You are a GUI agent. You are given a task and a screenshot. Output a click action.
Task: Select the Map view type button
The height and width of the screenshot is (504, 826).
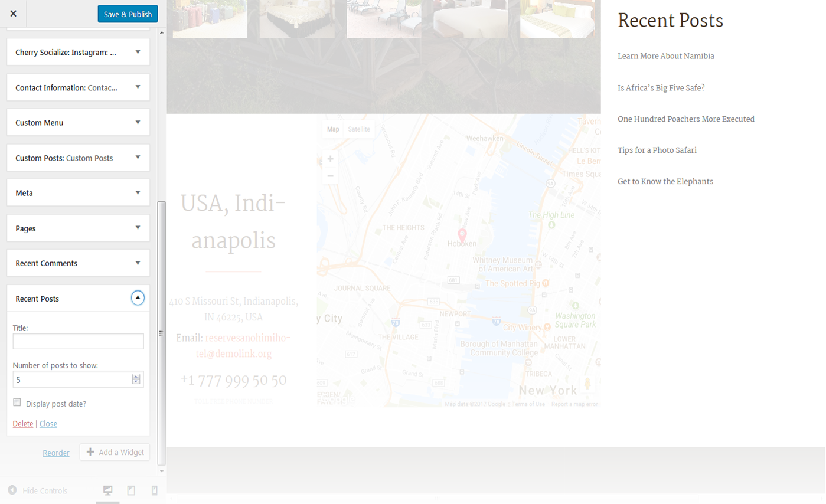coord(333,129)
